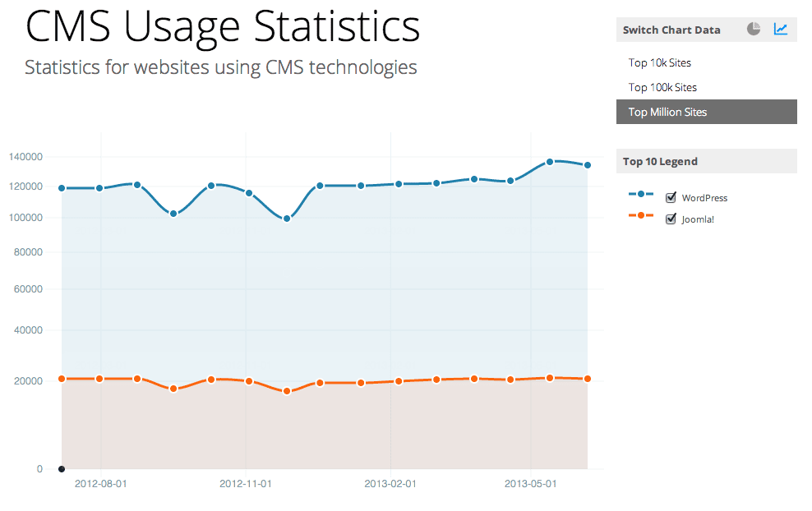Click the Joomla! legend label
812x511 pixels.
(x=698, y=219)
